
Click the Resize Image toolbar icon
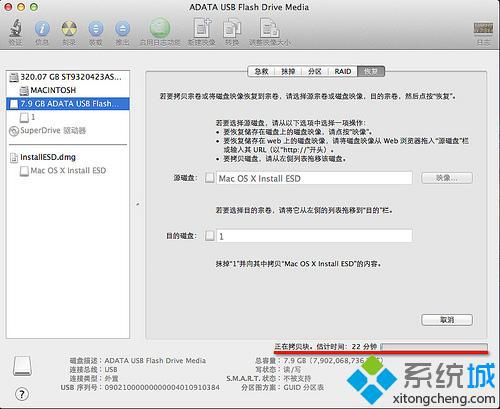click(269, 28)
